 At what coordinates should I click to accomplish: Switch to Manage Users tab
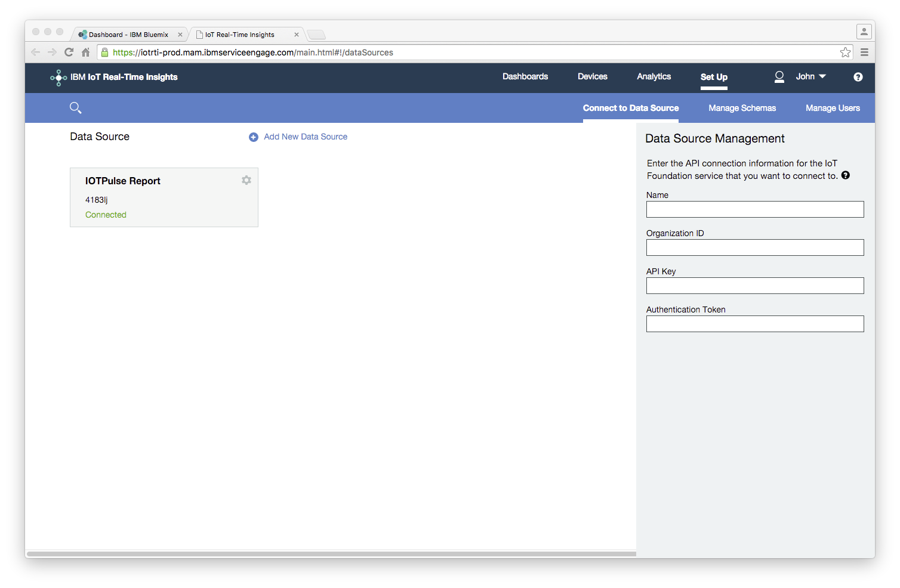point(833,109)
